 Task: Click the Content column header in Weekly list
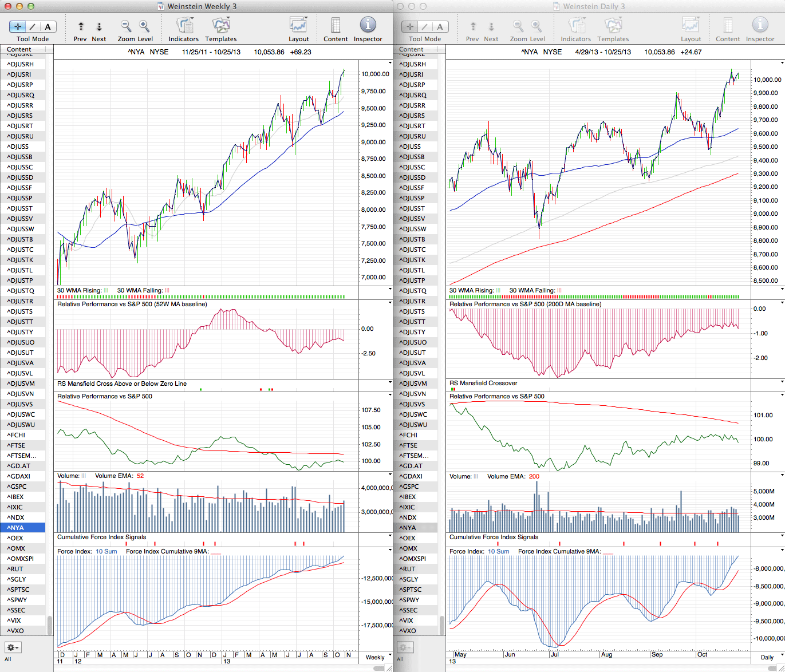19,49
